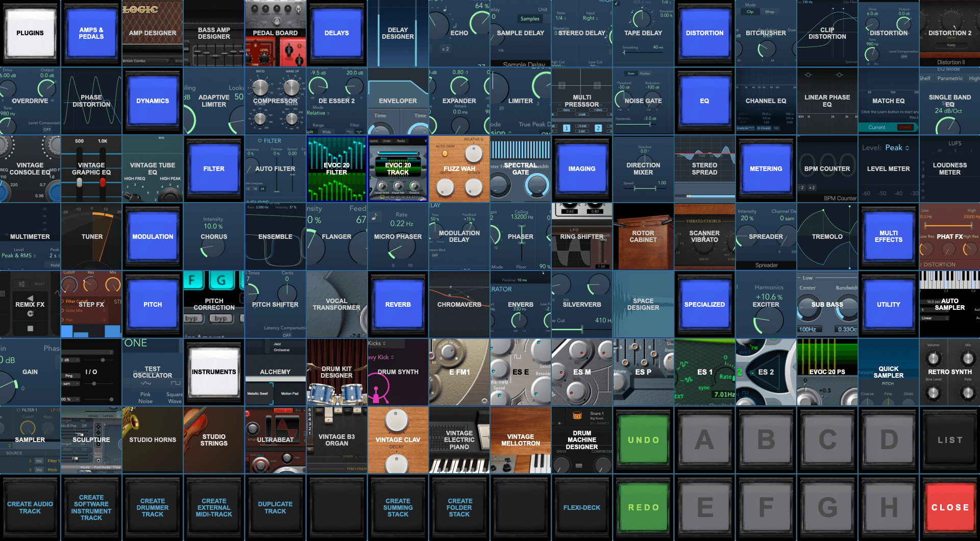Launch the Vintage Electric Piano instrument
This screenshot has width=980, height=541.
click(x=459, y=440)
